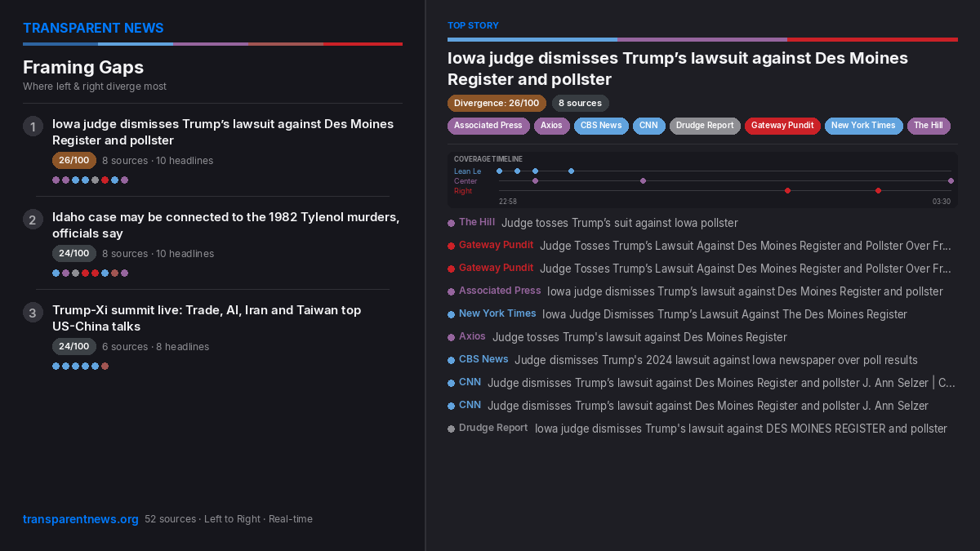Image resolution: width=980 pixels, height=551 pixels.
Task: Click the blue bullet beside CBS News row
Action: (x=451, y=361)
